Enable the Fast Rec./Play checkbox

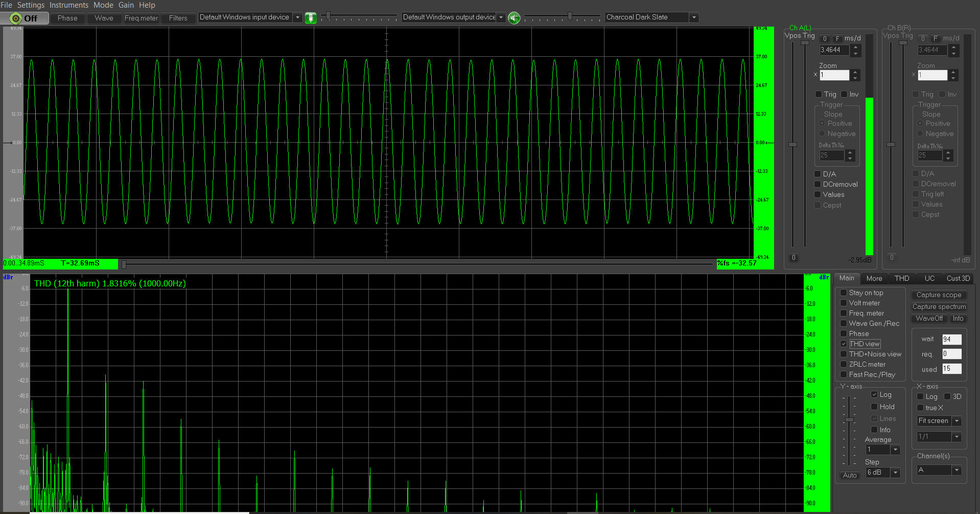844,374
